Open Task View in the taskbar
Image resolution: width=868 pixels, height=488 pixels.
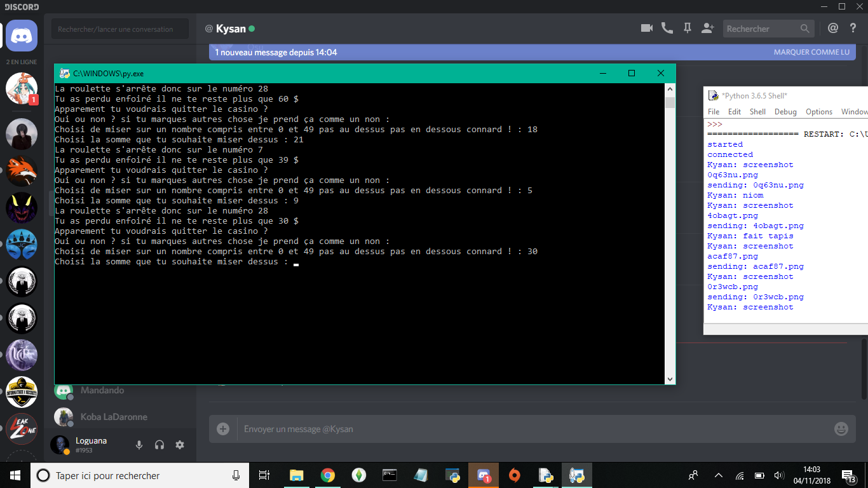[264, 475]
